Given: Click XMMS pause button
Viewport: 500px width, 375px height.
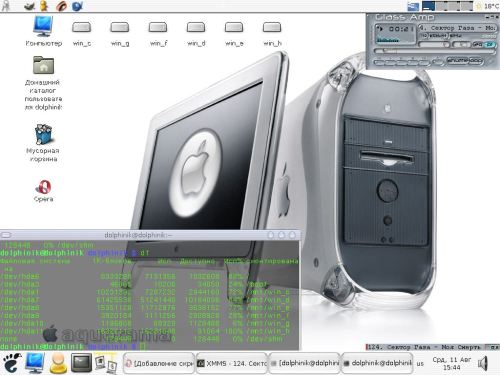Looking at the screenshot, I should [x=402, y=62].
